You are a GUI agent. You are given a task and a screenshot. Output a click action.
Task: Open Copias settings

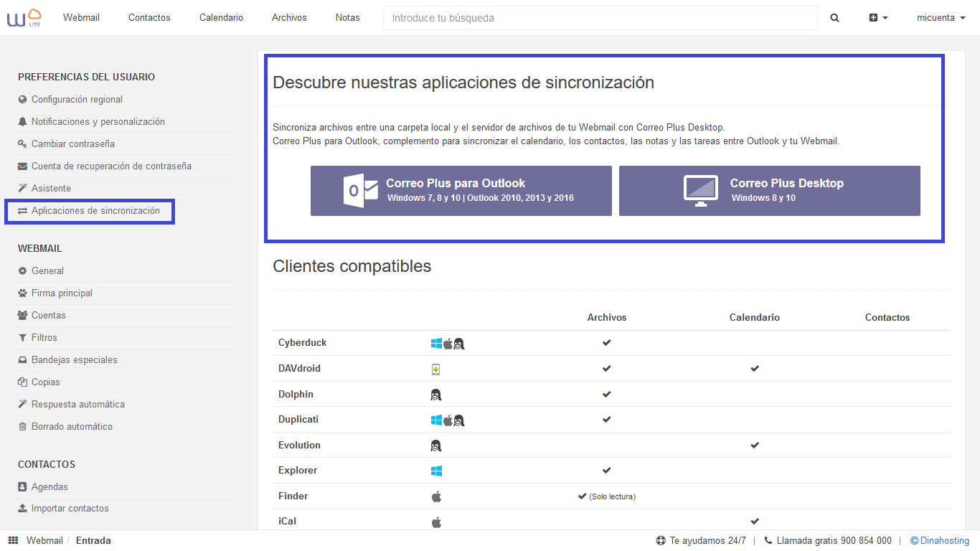click(45, 382)
